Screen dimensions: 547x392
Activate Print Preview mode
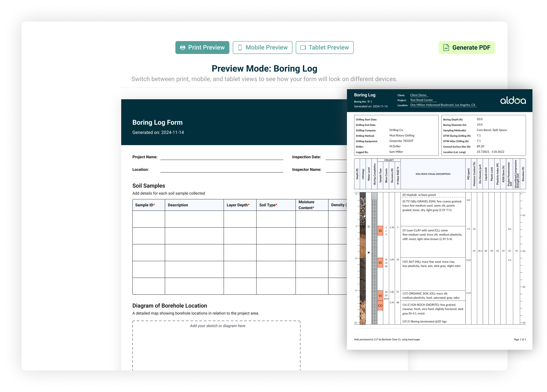202,47
